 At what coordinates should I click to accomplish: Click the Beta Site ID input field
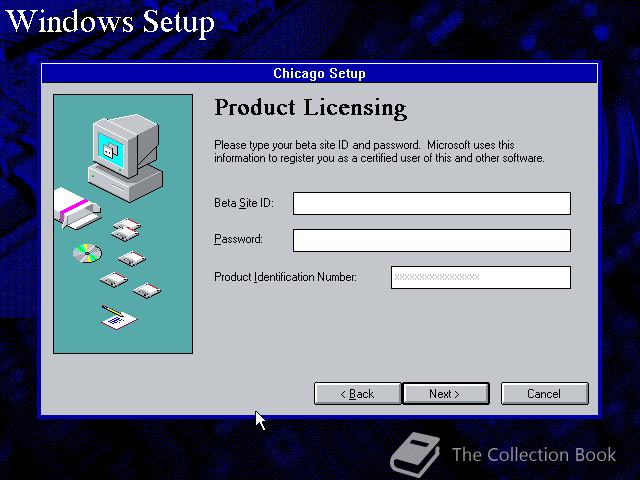pyautogui.click(x=432, y=203)
